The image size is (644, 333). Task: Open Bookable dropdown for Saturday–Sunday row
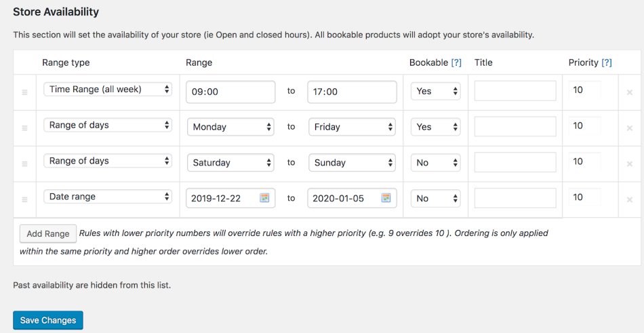(435, 163)
